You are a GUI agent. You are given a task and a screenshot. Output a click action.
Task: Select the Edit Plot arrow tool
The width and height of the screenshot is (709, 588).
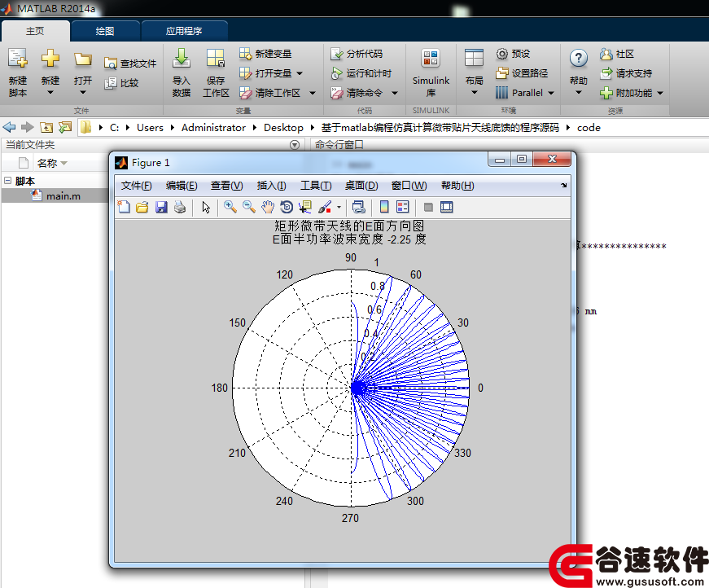click(x=206, y=207)
